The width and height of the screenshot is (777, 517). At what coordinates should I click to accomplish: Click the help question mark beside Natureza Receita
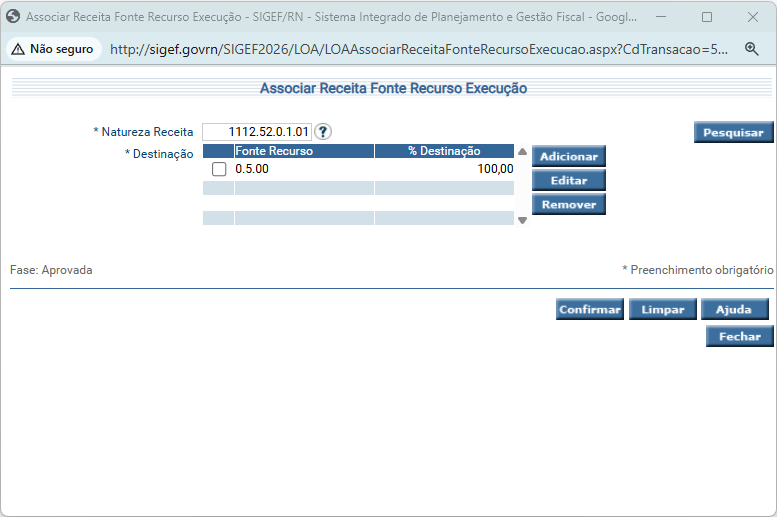(323, 132)
